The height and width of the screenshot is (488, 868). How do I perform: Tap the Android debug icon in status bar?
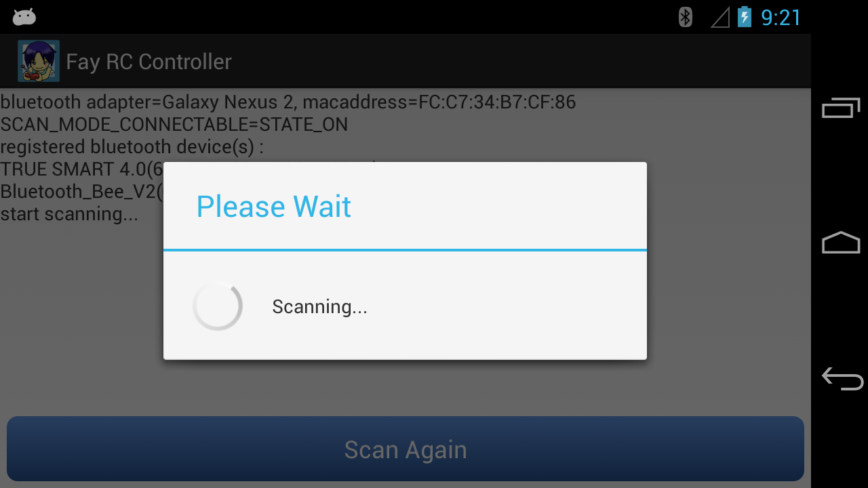(24, 17)
